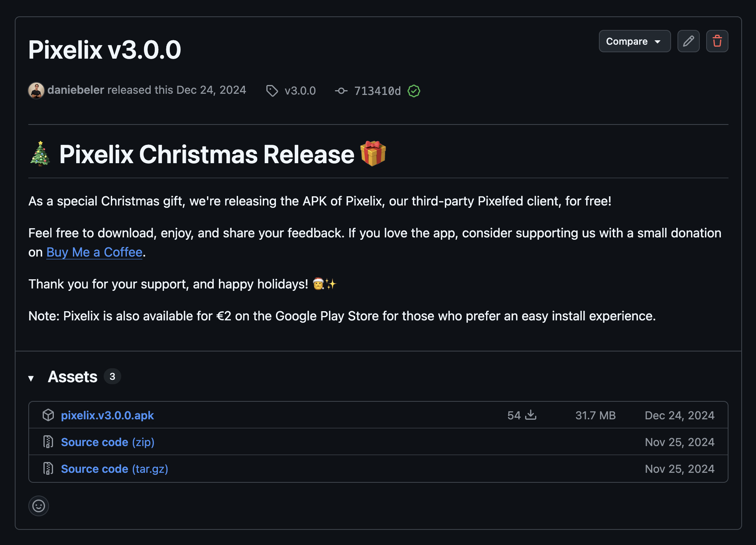Click the commit icon beside 713410d
The width and height of the screenshot is (756, 545).
click(x=341, y=91)
